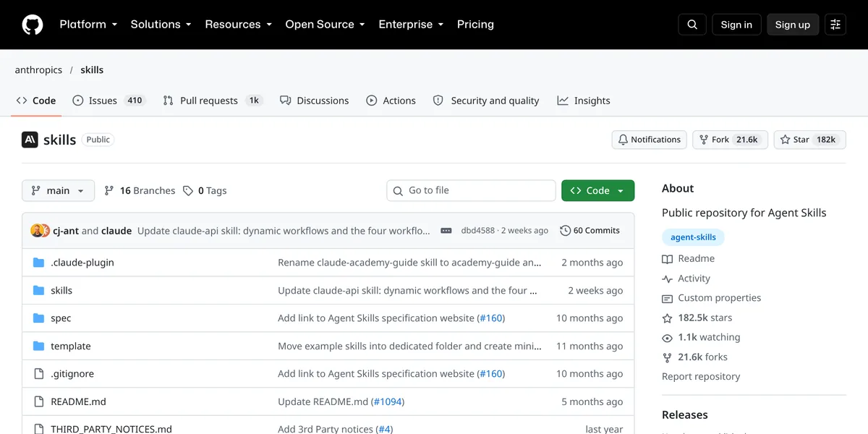Switch to the Pull requests tab
This screenshot has height=434, width=868.
coord(212,101)
